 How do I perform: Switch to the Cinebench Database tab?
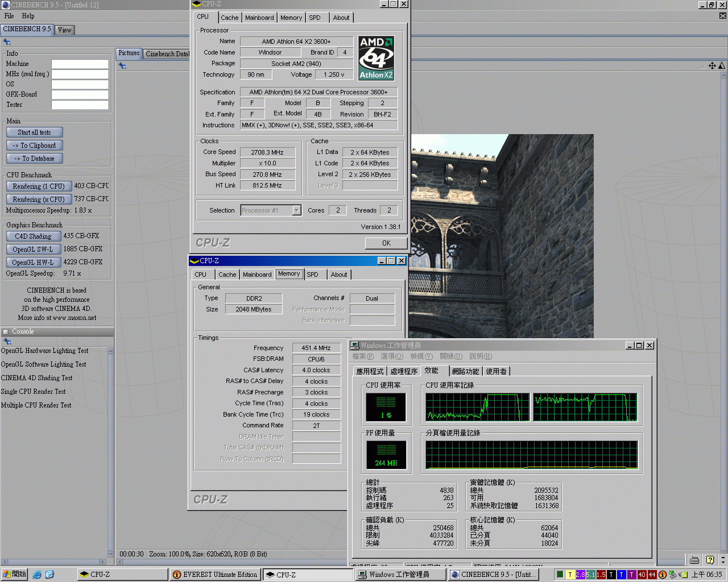pyautogui.click(x=166, y=54)
